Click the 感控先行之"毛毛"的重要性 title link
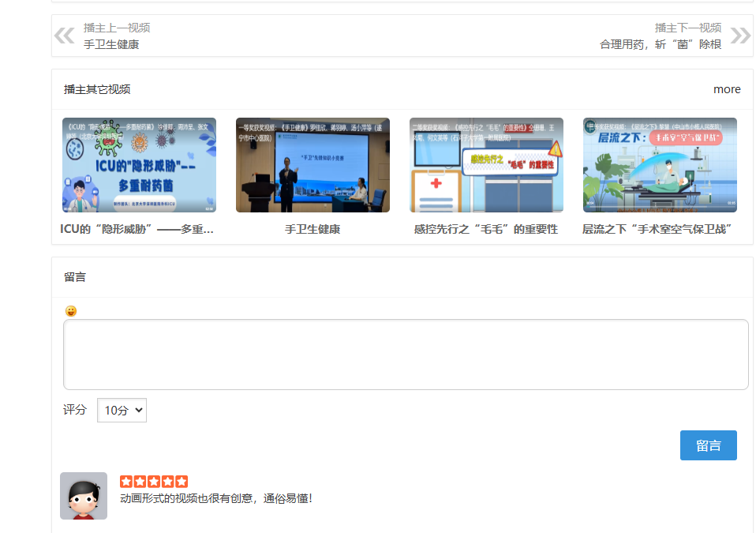 click(486, 229)
